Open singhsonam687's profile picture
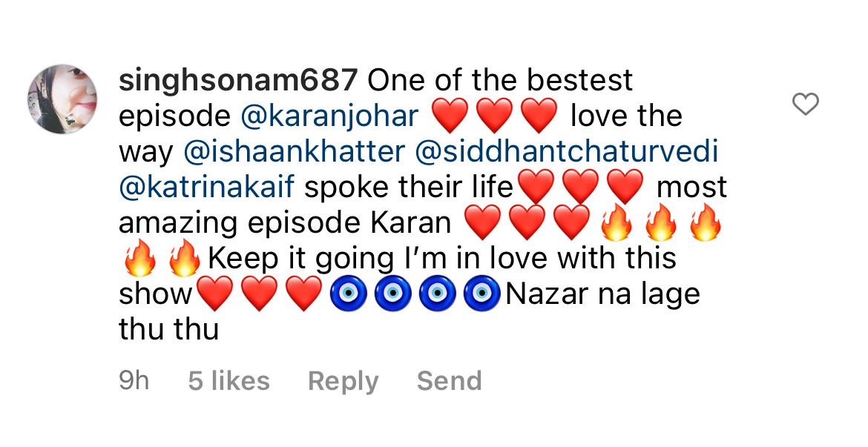Image resolution: width=868 pixels, height=447 pixels. coord(62,99)
